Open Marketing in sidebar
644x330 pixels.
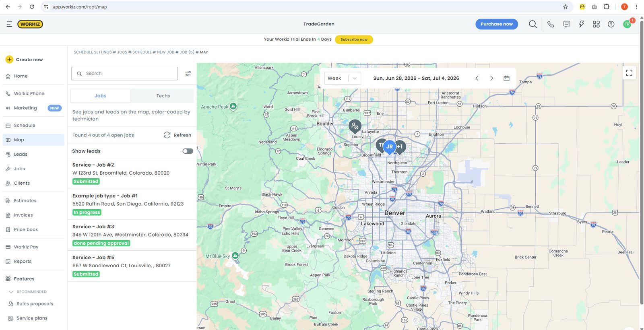click(x=33, y=108)
